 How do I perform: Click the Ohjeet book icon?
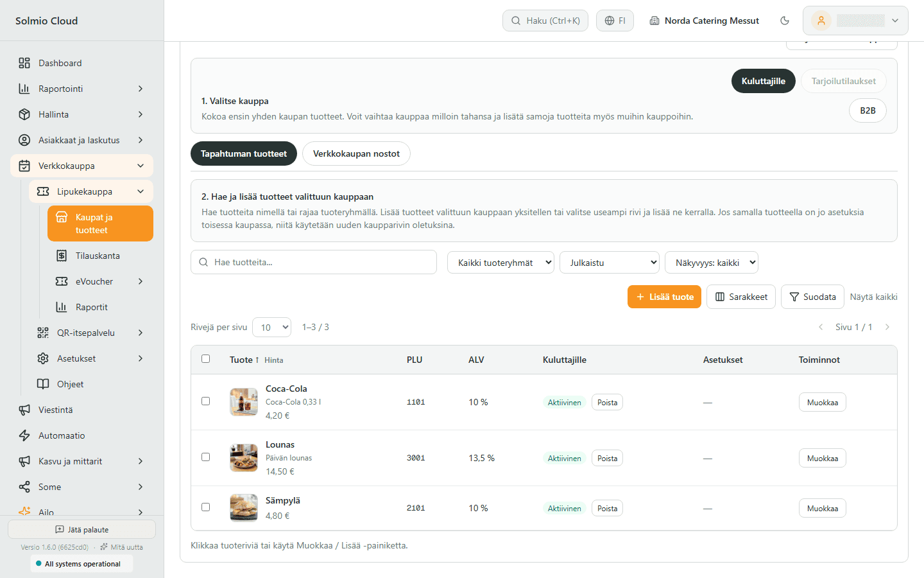(x=43, y=384)
